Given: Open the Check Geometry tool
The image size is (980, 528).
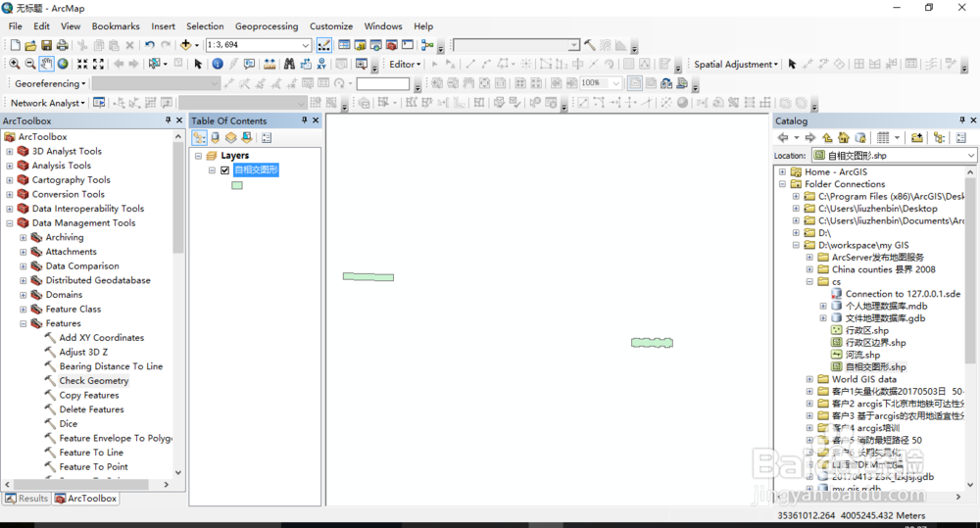Looking at the screenshot, I should pyautogui.click(x=94, y=380).
